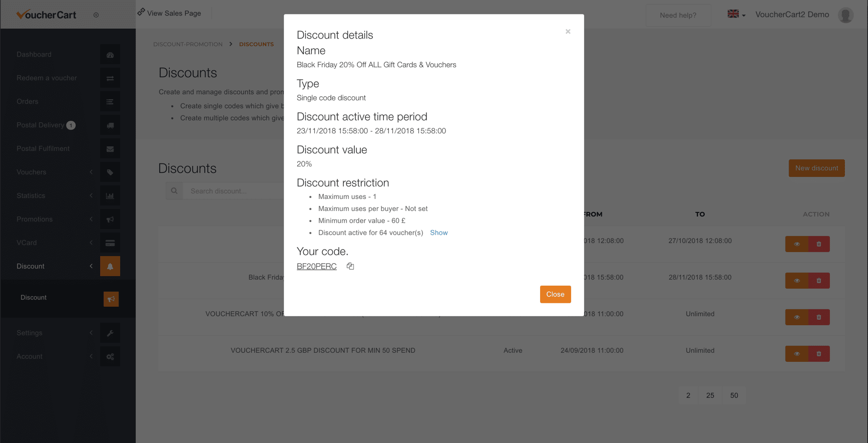Open the language flag dropdown
Viewport: 868px width, 443px height.
pyautogui.click(x=736, y=15)
